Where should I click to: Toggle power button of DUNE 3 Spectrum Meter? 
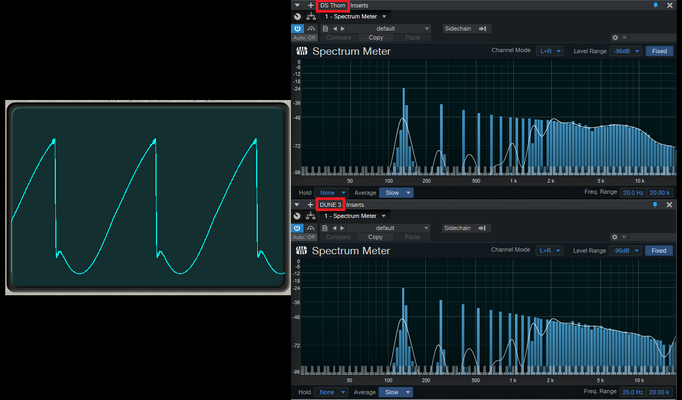click(297, 228)
